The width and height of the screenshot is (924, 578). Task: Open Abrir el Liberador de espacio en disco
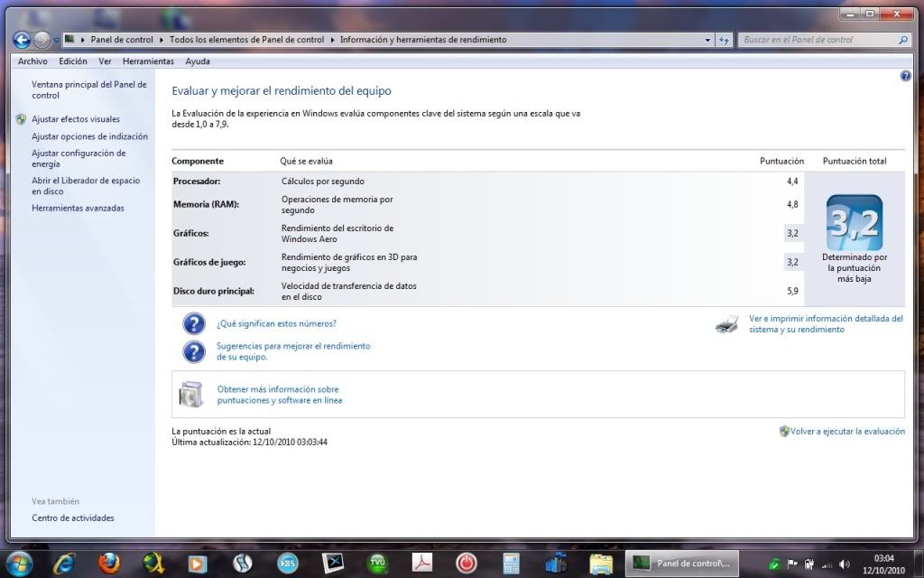point(86,186)
